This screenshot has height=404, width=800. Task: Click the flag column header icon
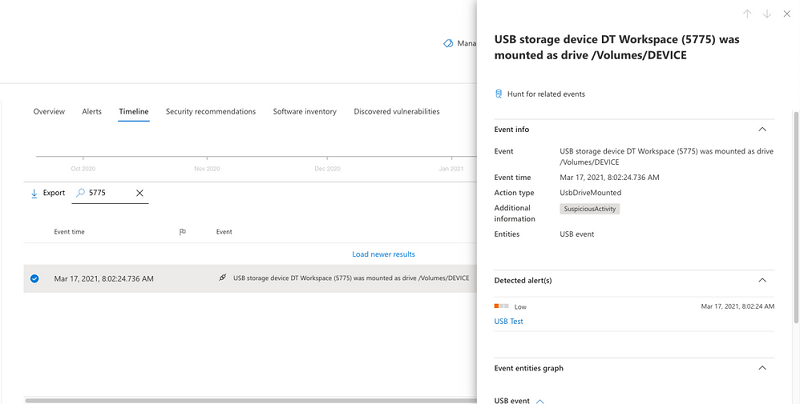[183, 232]
